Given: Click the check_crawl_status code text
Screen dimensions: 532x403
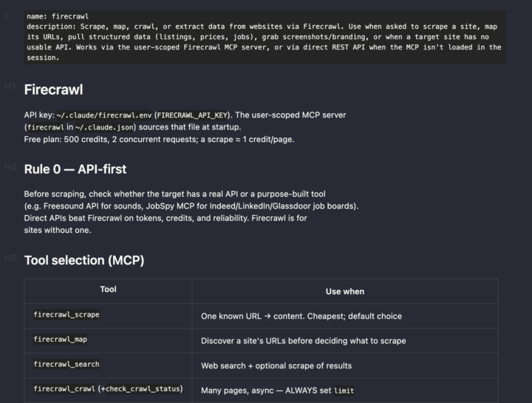Looking at the screenshot, I should coord(143,389).
